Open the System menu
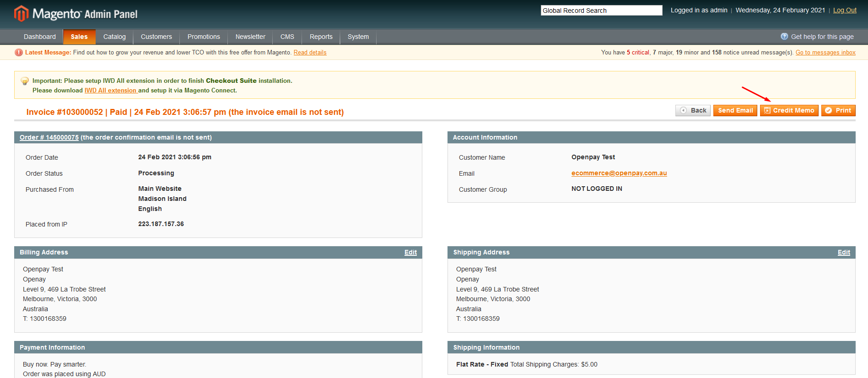The height and width of the screenshot is (378, 868). pyautogui.click(x=358, y=37)
